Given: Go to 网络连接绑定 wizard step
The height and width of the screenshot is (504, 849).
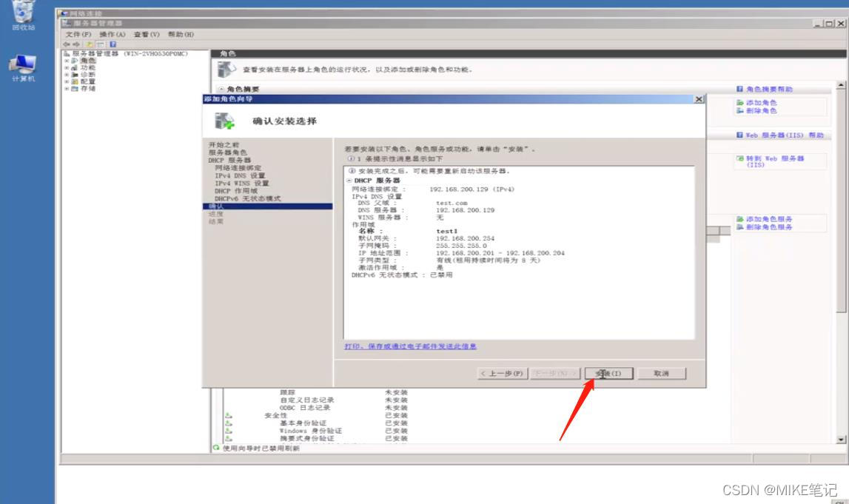Looking at the screenshot, I should 238,168.
